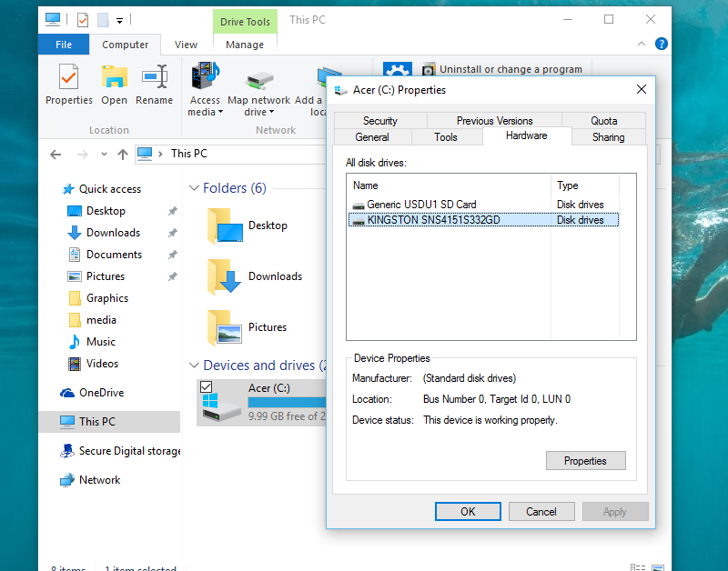This screenshot has height=571, width=728.
Task: Open the Map network drive dropdown arrow
Action: (x=271, y=113)
